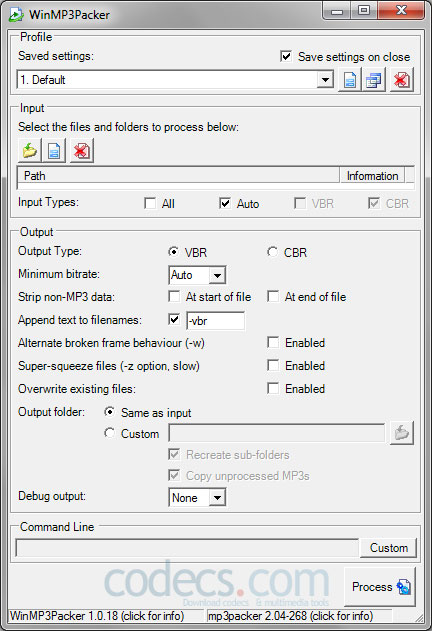Click the add files icon under Input
The width and height of the screenshot is (432, 631).
(x=54, y=151)
